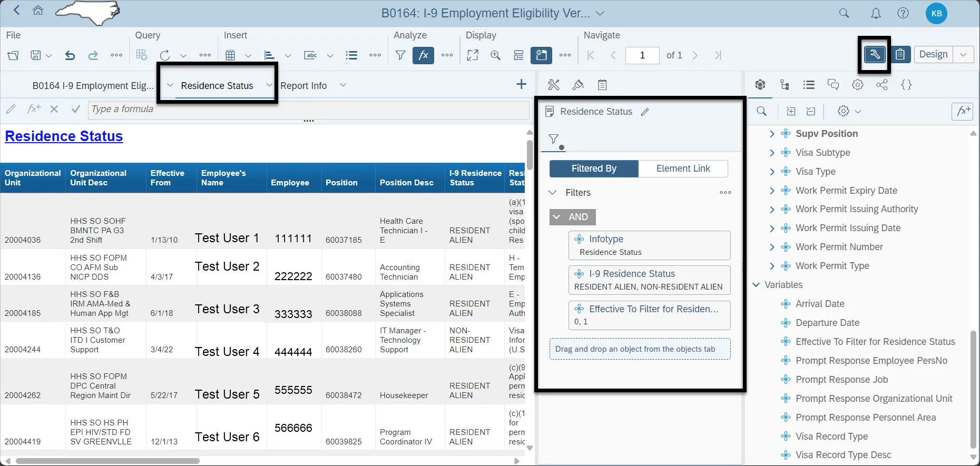Image resolution: width=980 pixels, height=466 pixels.
Task: Click the refresh query icon
Action: point(165,55)
